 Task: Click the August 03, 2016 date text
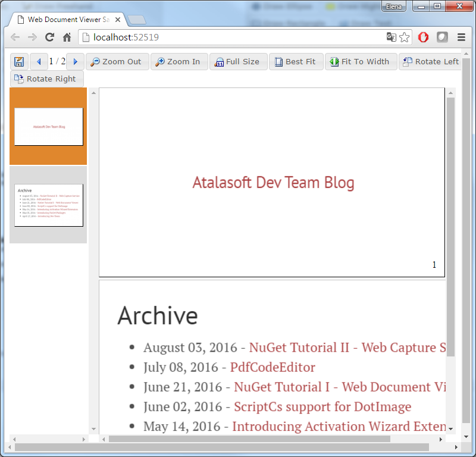coord(190,348)
